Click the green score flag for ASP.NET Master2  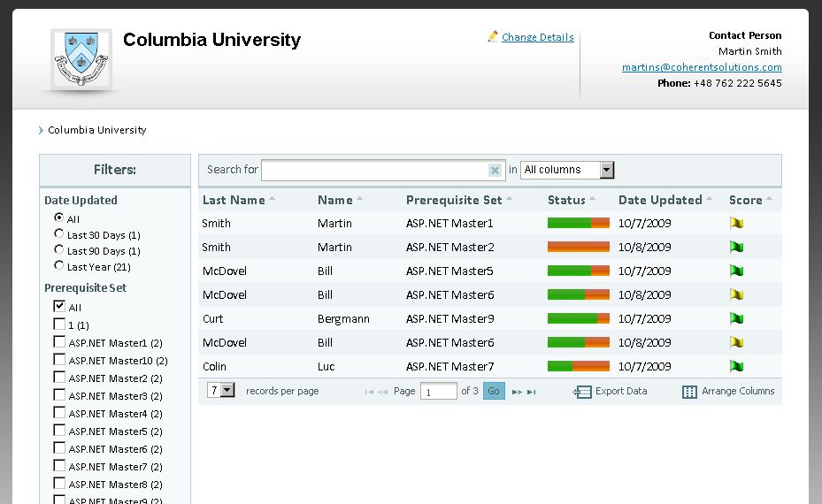(x=736, y=247)
